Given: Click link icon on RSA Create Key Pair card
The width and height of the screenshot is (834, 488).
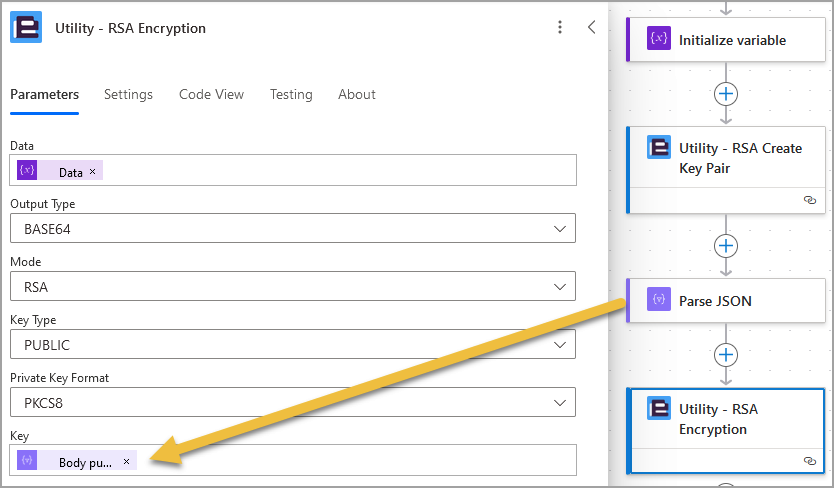Looking at the screenshot, I should 810,200.
